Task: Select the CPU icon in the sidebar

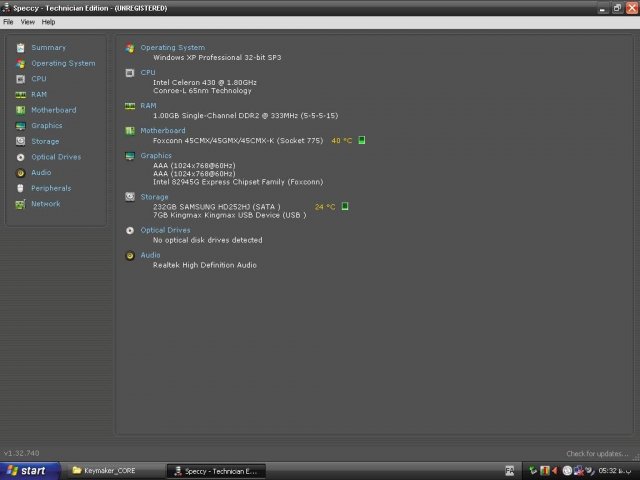Action: pos(20,78)
